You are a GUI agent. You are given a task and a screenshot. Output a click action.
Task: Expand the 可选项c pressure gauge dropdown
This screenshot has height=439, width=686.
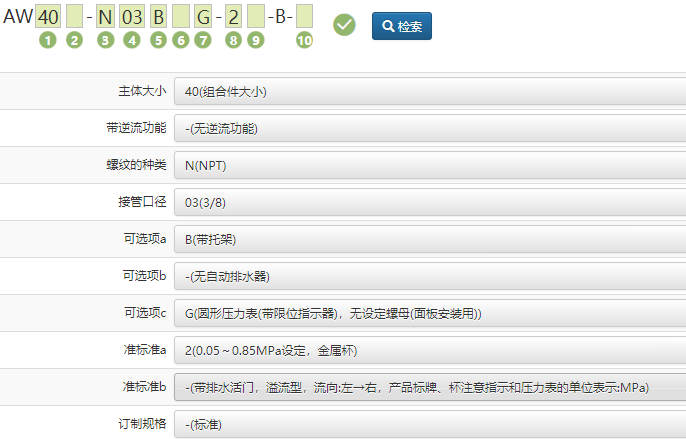click(x=429, y=313)
